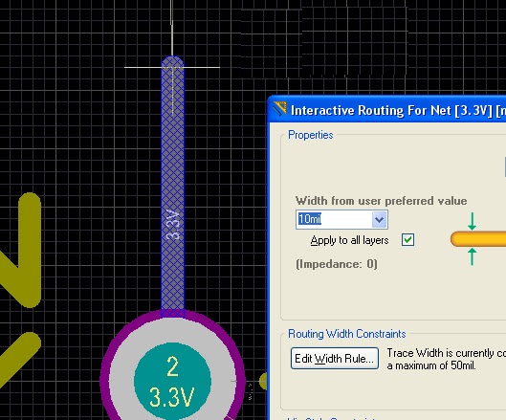Open the track width dropdown arrow
This screenshot has height=420, width=506.
click(x=379, y=219)
